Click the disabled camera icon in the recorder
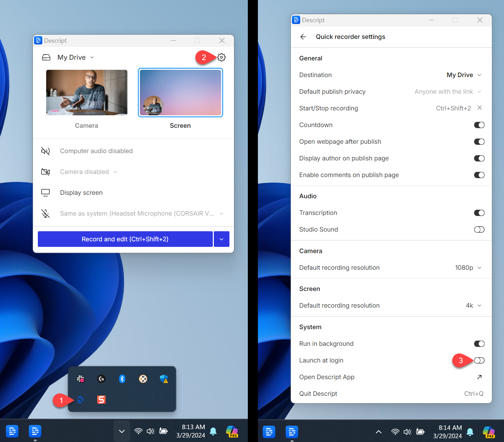Screen dimensions: 504x442 [x=45, y=172]
